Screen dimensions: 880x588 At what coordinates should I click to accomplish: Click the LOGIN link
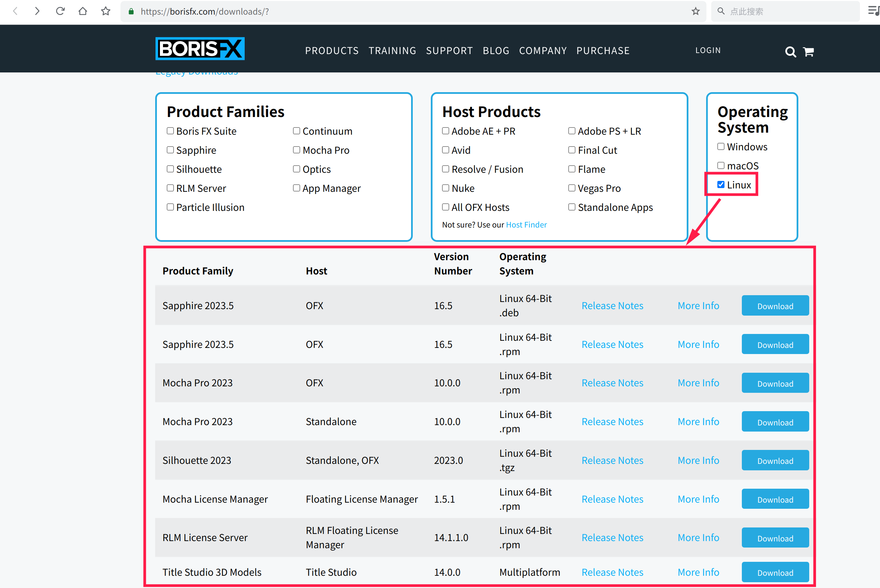[708, 50]
